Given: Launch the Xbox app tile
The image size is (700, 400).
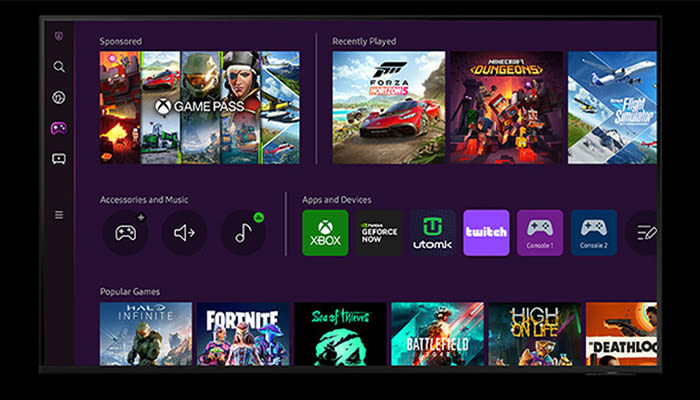Looking at the screenshot, I should point(325,233).
